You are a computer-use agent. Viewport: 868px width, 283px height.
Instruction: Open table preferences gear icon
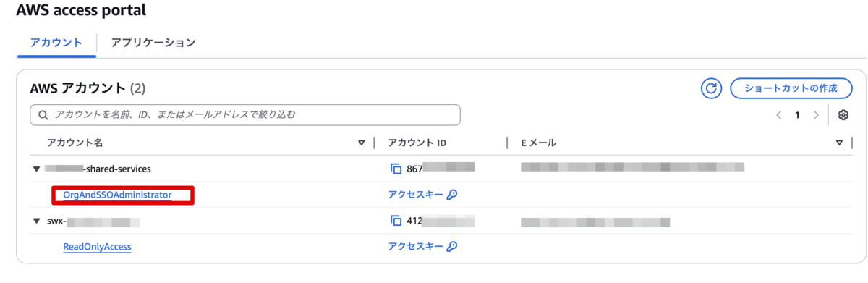click(843, 115)
